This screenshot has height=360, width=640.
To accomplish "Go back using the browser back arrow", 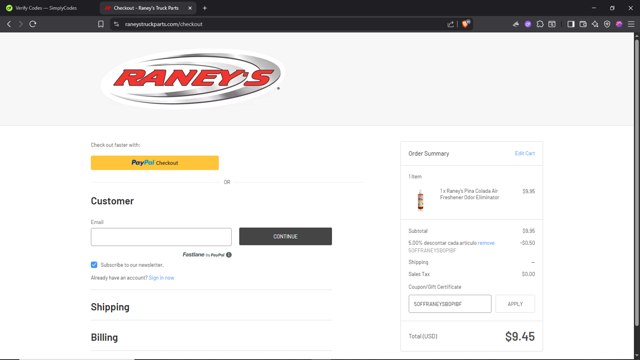I will (x=9, y=24).
